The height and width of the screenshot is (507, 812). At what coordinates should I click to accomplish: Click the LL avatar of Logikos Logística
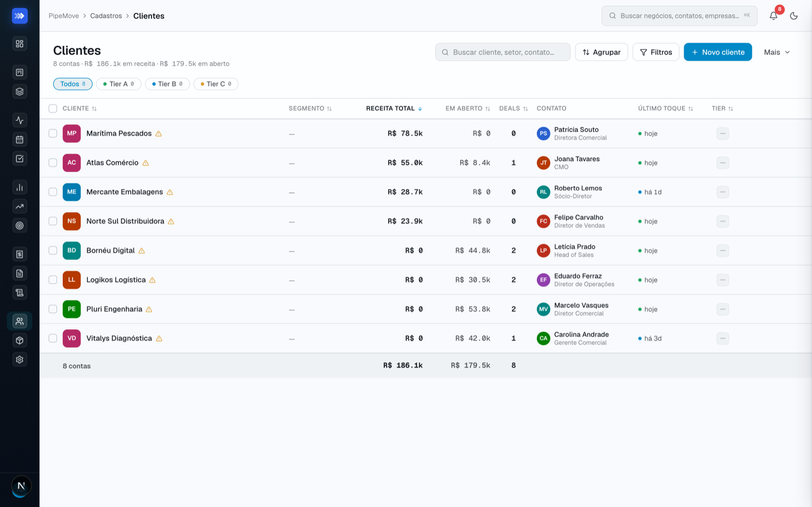click(71, 280)
